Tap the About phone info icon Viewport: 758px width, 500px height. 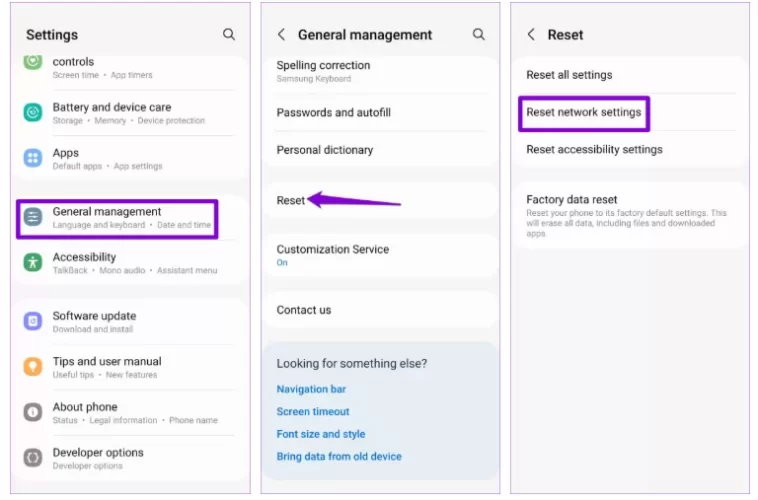click(33, 412)
